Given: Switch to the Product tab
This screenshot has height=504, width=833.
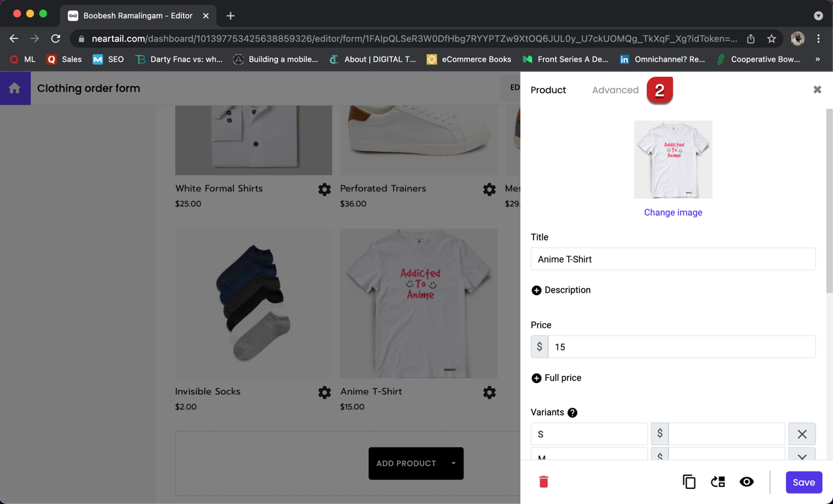Looking at the screenshot, I should click(x=548, y=90).
